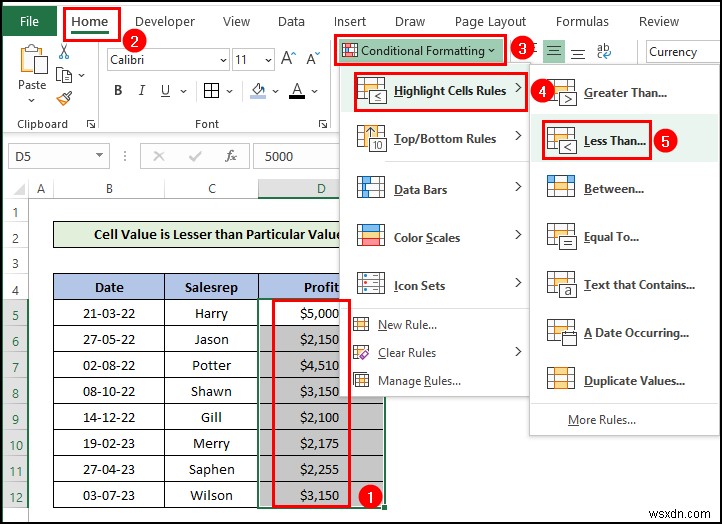Open Underline style arrow
The image size is (722, 524).
coord(183,91)
